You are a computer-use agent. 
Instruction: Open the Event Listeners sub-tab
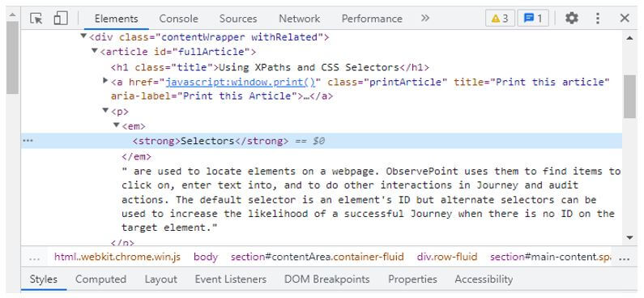230,279
